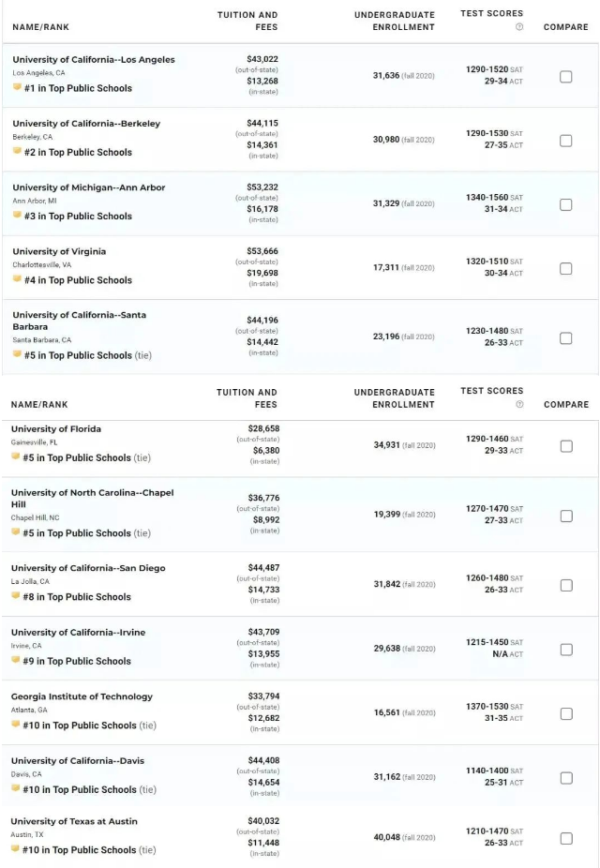Click gold badge icon beside #3 in Top Public Schools
The image size is (600, 868).
tap(17, 216)
